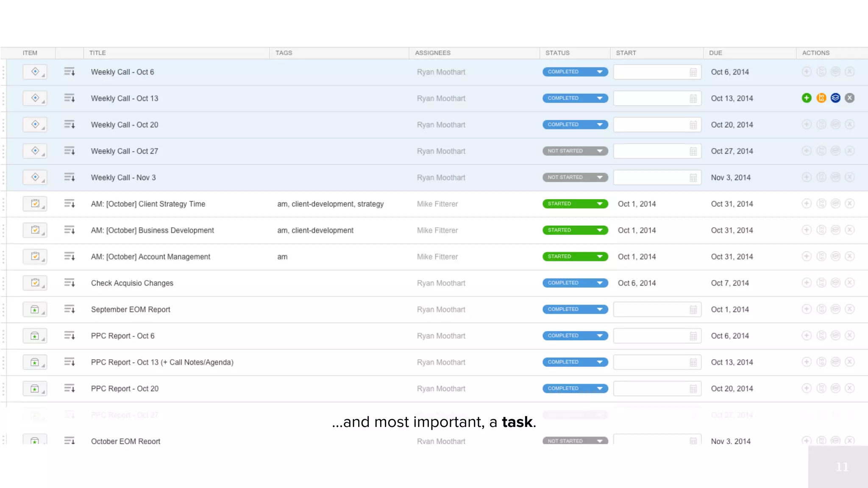Open the STARTED status dropdown for Client Strategy Time
The width and height of the screenshot is (868, 488).
[575, 204]
